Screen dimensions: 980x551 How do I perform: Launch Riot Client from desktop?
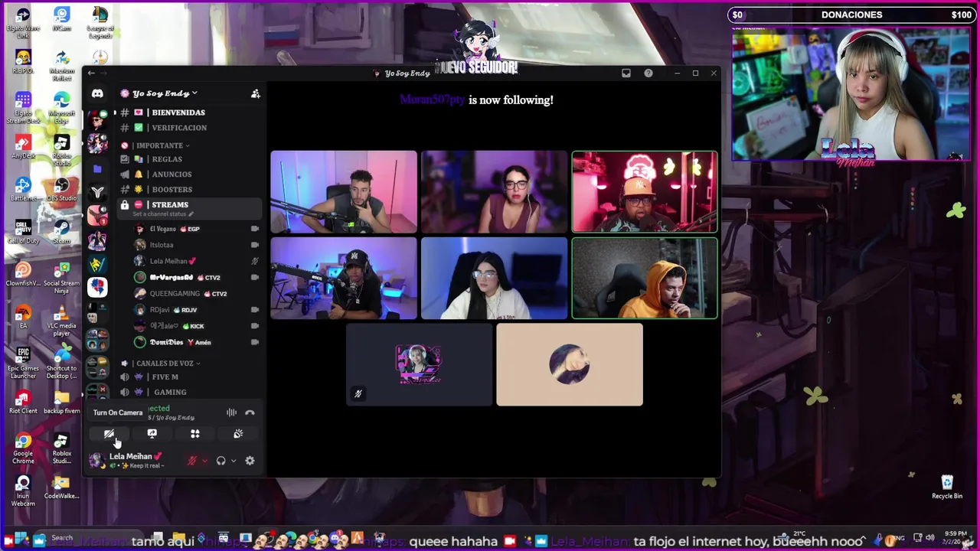pyautogui.click(x=23, y=403)
